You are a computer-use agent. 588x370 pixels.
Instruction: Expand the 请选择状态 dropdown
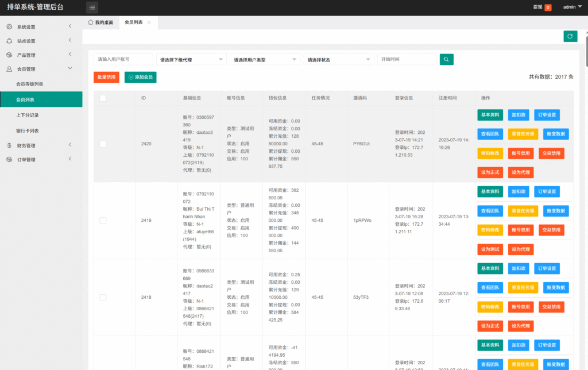click(x=338, y=59)
